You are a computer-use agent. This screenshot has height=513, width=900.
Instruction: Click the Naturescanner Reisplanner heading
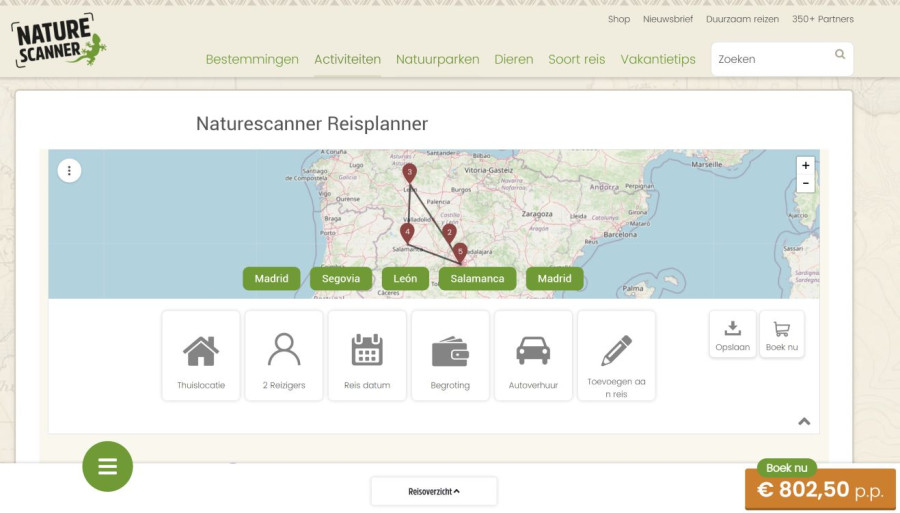tap(312, 123)
